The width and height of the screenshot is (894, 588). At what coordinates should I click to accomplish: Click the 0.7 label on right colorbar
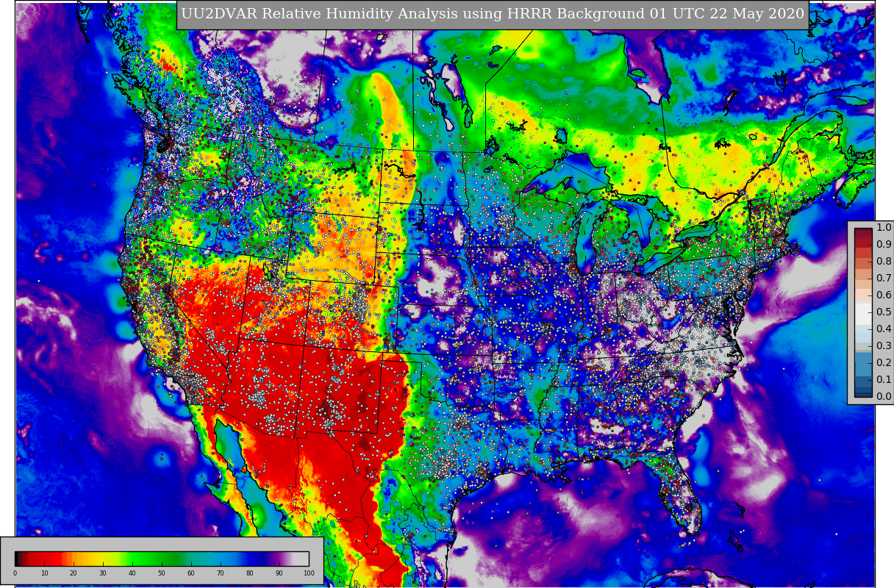click(x=884, y=278)
